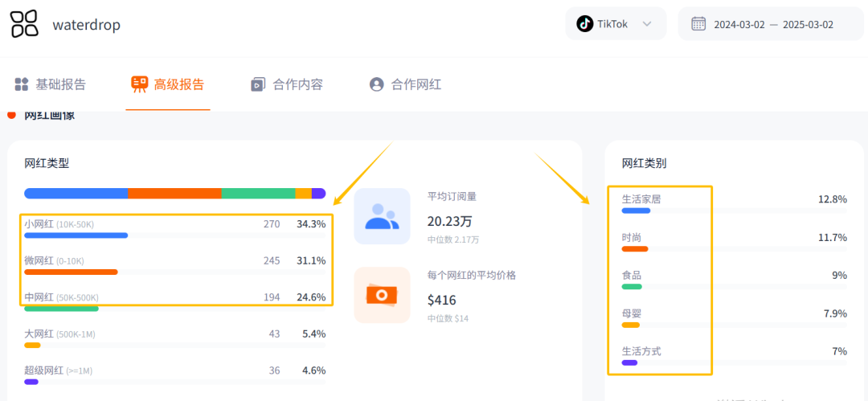Click the 7.9% value for 母婴

[835, 313]
